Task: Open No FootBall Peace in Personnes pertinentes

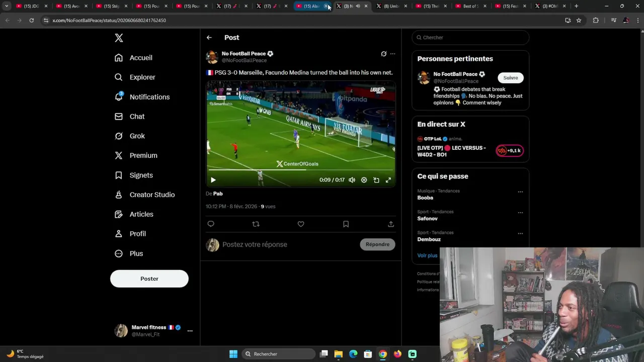Action: pyautogui.click(x=455, y=74)
